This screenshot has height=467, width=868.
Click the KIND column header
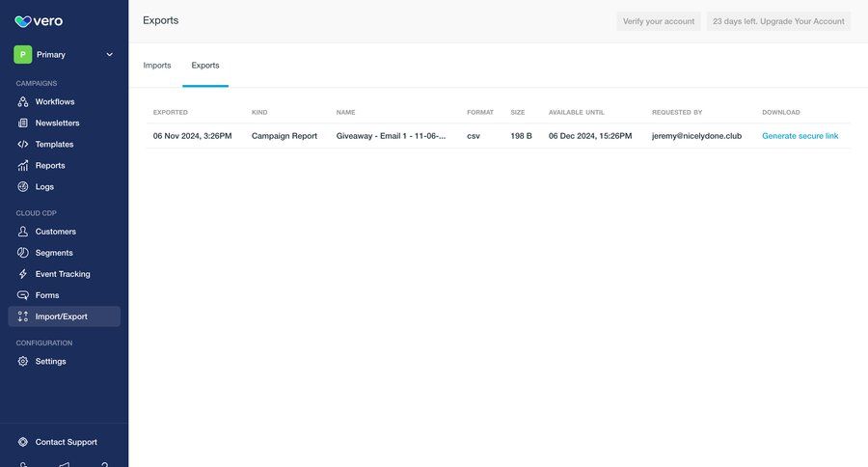(x=259, y=113)
